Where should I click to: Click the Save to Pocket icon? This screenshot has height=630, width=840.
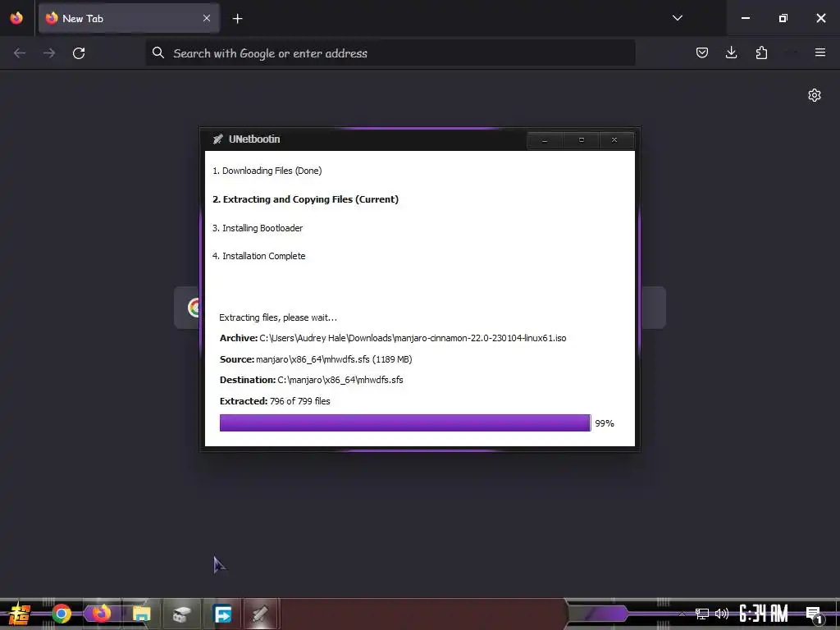point(702,52)
